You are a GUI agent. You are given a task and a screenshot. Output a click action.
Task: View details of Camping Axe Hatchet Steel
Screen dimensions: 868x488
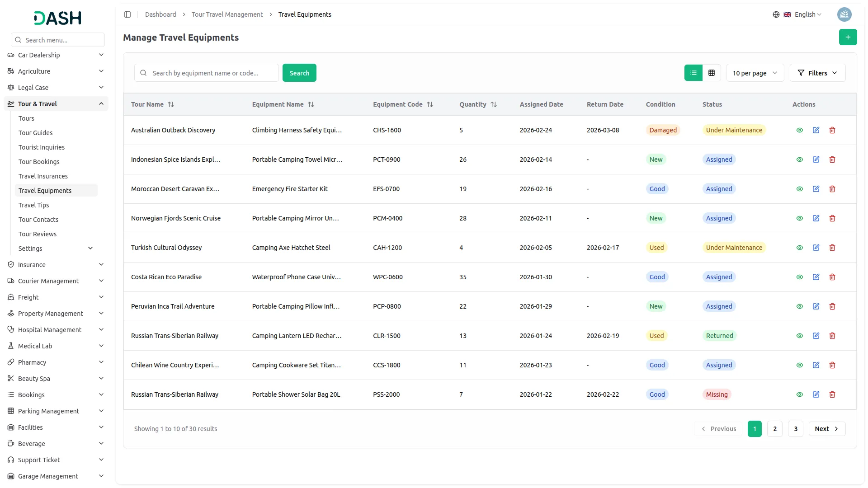(799, 248)
